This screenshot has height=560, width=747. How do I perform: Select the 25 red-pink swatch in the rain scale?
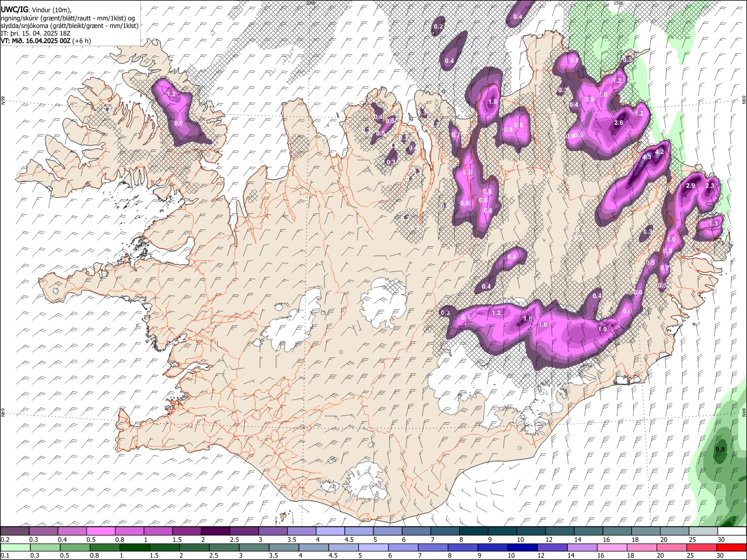pos(701,548)
